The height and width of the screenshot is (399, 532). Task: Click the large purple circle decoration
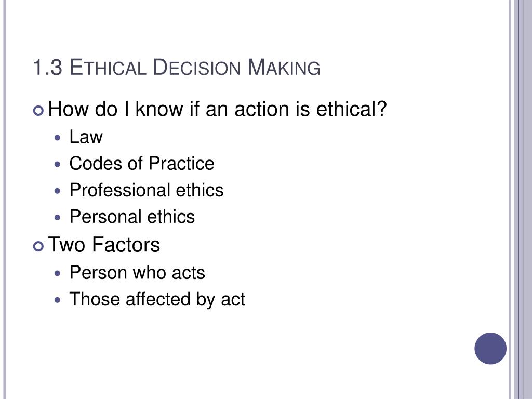pyautogui.click(x=490, y=349)
